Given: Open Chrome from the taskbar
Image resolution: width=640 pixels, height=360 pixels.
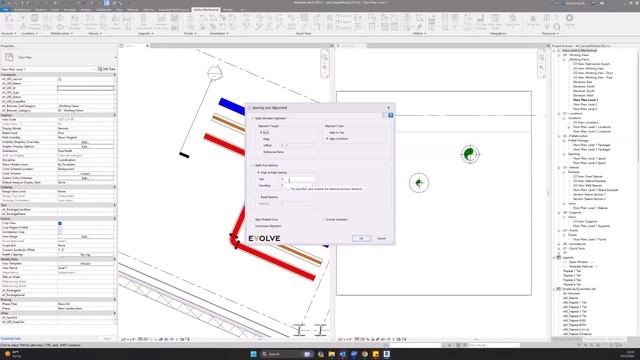Looking at the screenshot, I should 364,354.
